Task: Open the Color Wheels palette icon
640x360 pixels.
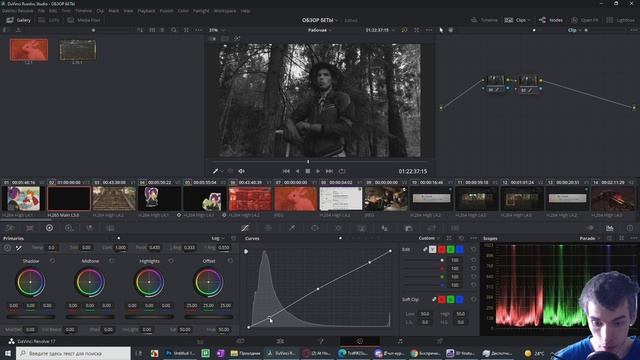Action: [49, 228]
